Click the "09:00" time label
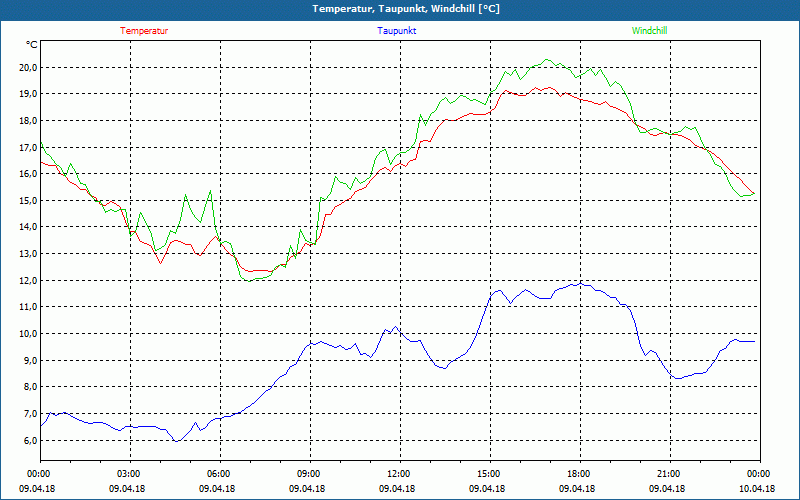 [307, 474]
